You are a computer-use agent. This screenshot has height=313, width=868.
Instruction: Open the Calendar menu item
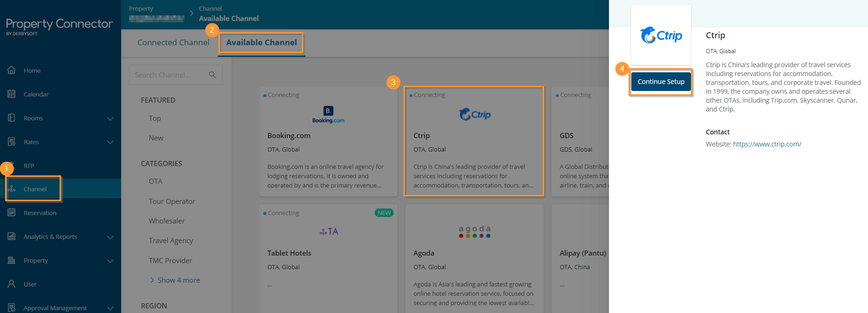36,94
